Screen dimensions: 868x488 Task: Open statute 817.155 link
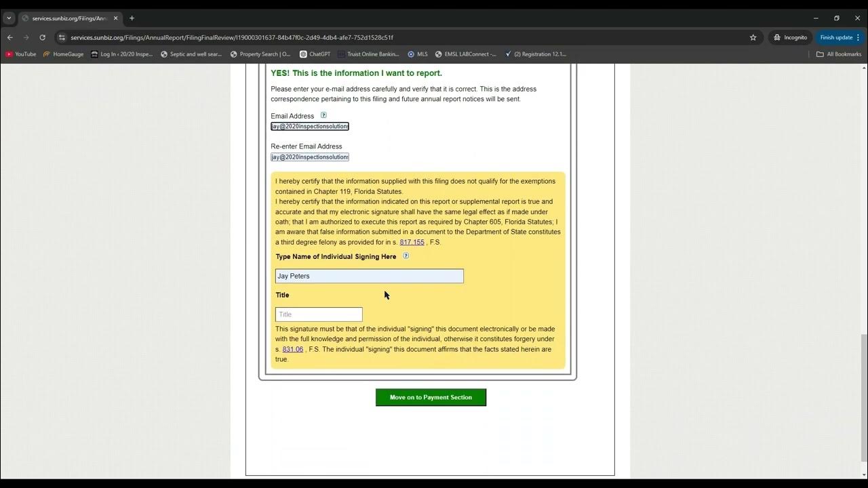tap(412, 242)
